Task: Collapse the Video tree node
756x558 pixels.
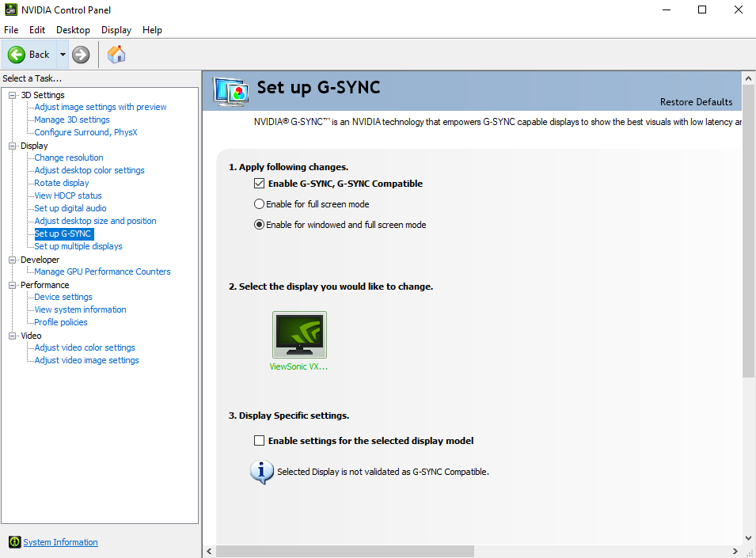Action: click(13, 336)
